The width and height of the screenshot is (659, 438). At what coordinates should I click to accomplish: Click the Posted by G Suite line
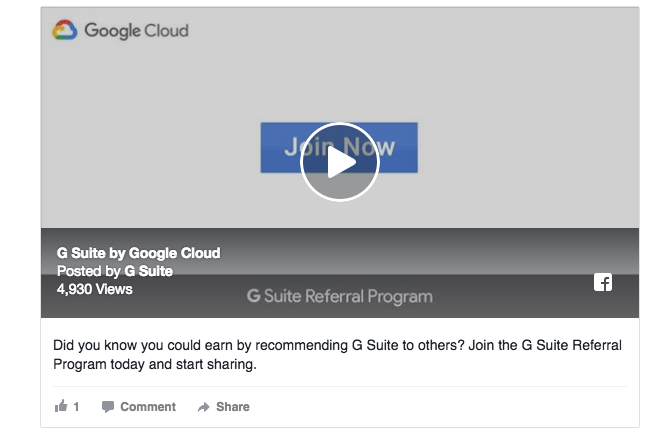click(115, 271)
